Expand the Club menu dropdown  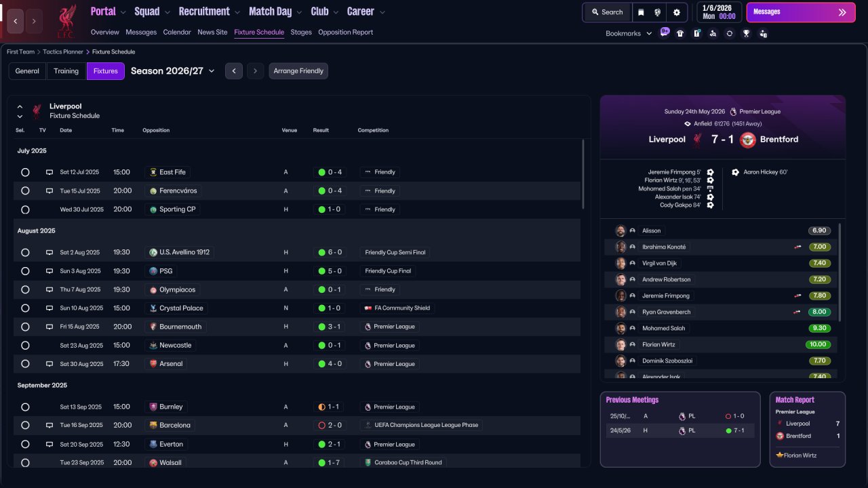coord(335,12)
